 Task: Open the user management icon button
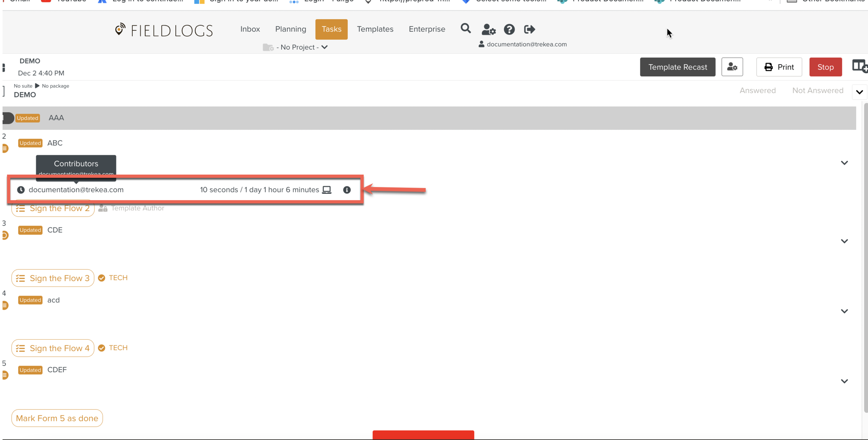732,67
